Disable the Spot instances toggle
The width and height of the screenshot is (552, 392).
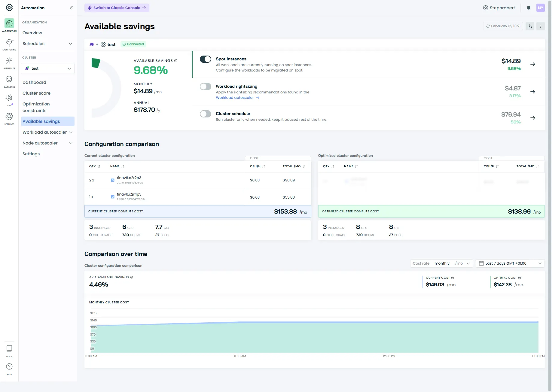click(206, 59)
